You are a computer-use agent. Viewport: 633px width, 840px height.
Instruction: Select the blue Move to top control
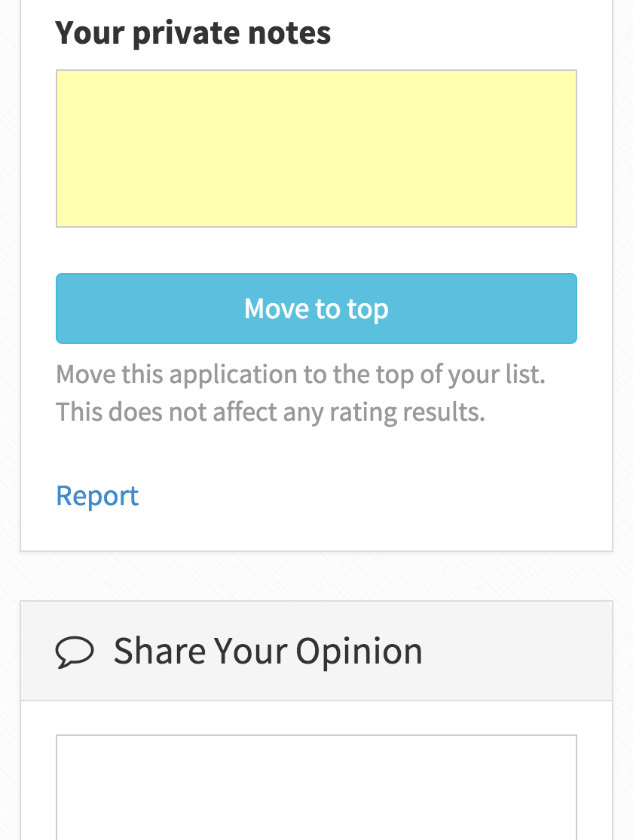click(x=316, y=308)
